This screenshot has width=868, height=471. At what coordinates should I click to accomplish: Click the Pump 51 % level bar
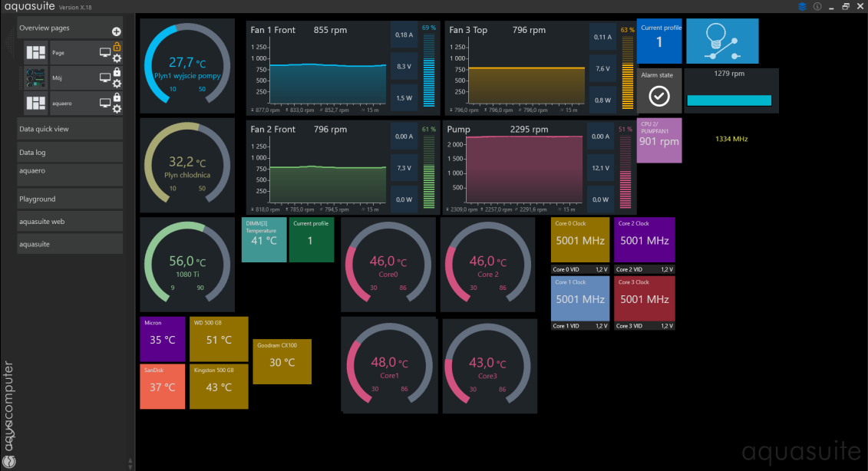pos(625,172)
